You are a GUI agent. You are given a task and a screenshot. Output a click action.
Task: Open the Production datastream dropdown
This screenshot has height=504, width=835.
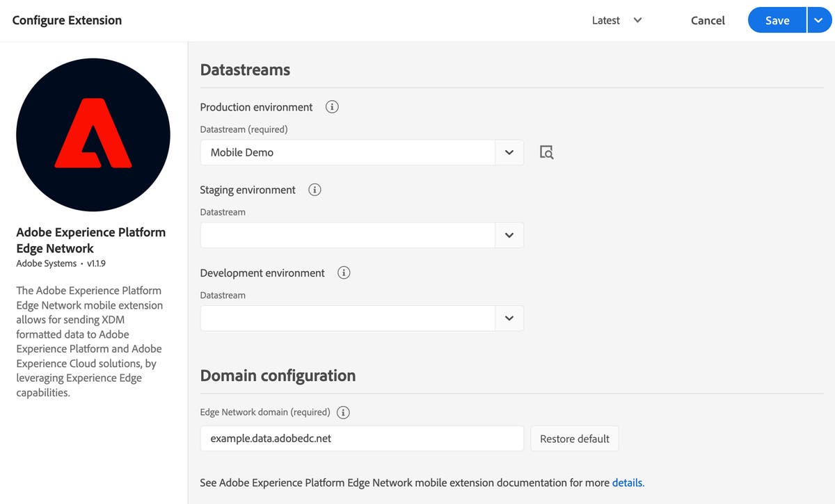509,152
